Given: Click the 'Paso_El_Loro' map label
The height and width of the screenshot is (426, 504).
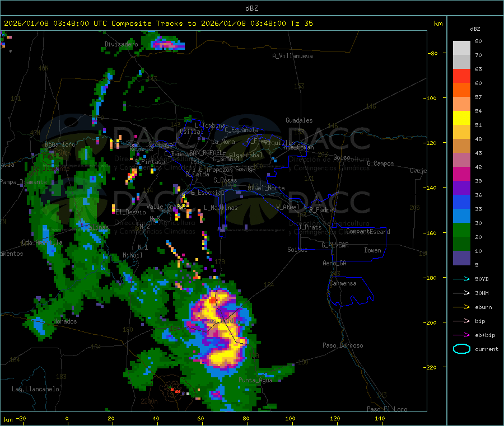Looking at the screenshot, I should pyautogui.click(x=387, y=409).
